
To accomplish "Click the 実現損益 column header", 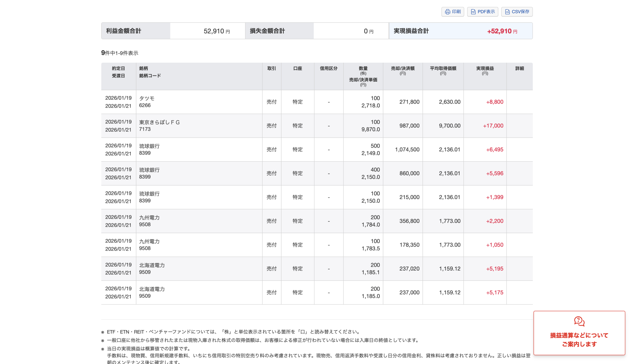I will pos(485,68).
